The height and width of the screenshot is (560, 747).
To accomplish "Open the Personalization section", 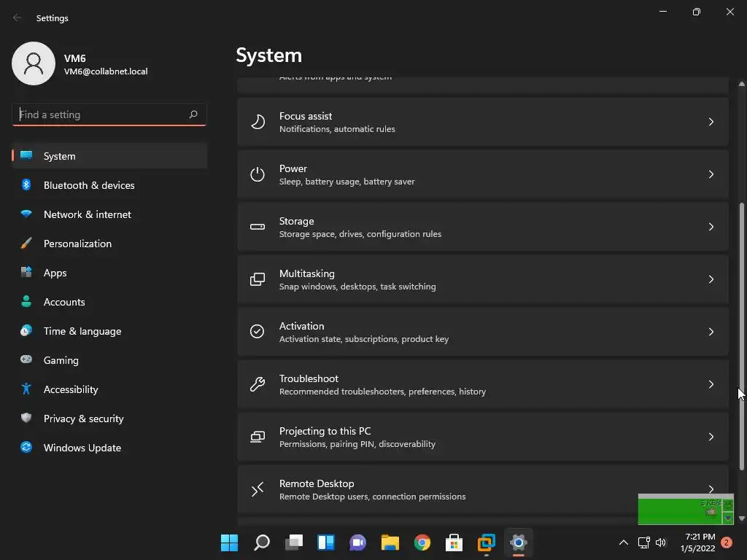I will click(x=109, y=244).
